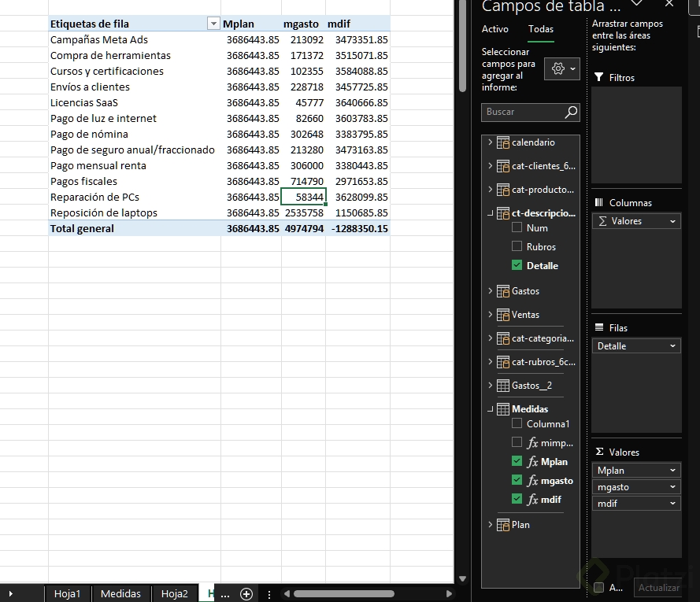This screenshot has width=700, height=602.
Task: Open the field list settings gear
Action: point(561,68)
